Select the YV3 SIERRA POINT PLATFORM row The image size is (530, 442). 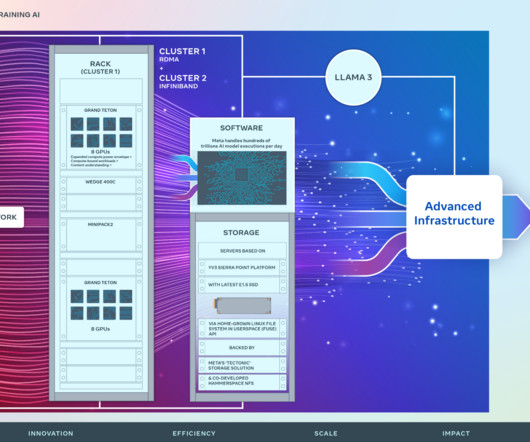tap(242, 267)
